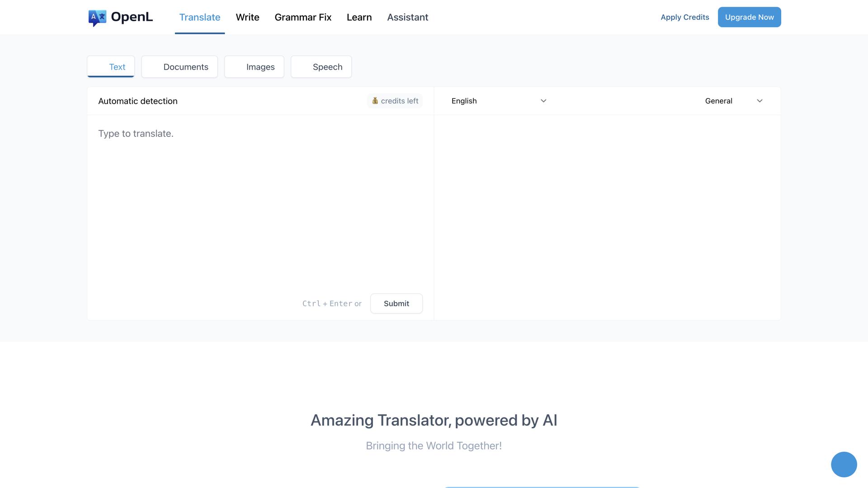The height and width of the screenshot is (488, 868).
Task: Click the Upgrade Now button
Action: (x=749, y=17)
